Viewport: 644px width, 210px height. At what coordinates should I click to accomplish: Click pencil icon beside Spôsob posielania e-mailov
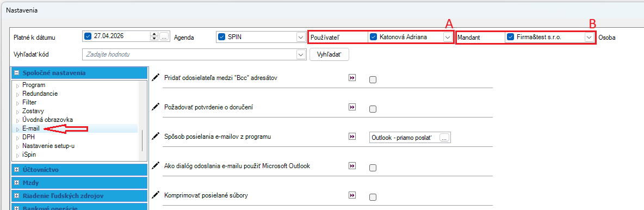(155, 135)
